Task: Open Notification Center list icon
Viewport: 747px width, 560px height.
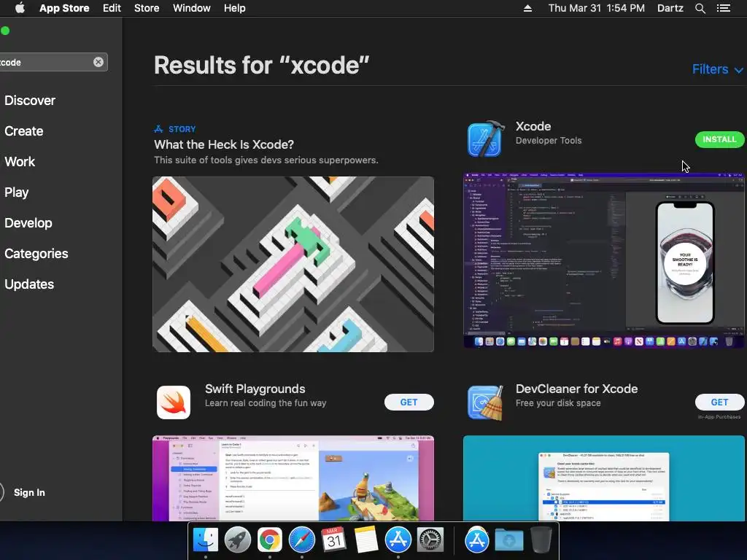Action: tap(723, 8)
